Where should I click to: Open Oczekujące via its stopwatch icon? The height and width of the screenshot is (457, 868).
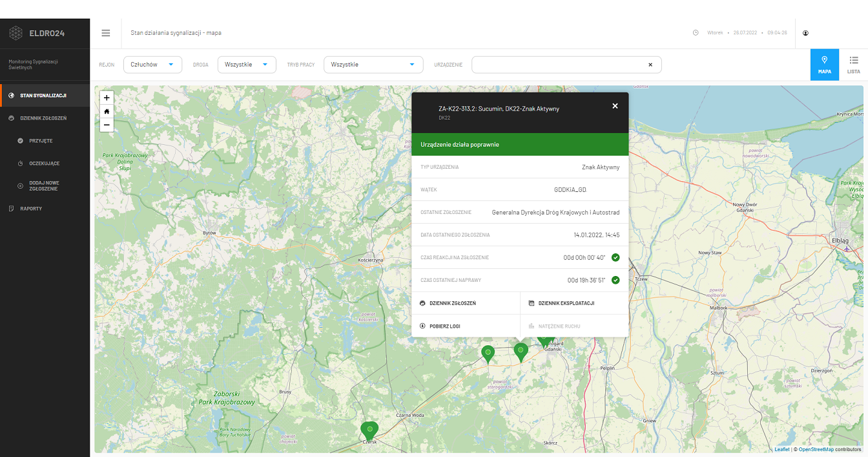click(x=21, y=163)
